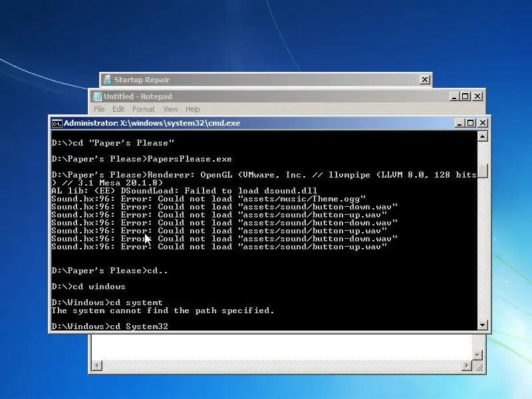The height and width of the screenshot is (399, 532).
Task: Click the Notepad resize grip corner
Action: pos(479,367)
